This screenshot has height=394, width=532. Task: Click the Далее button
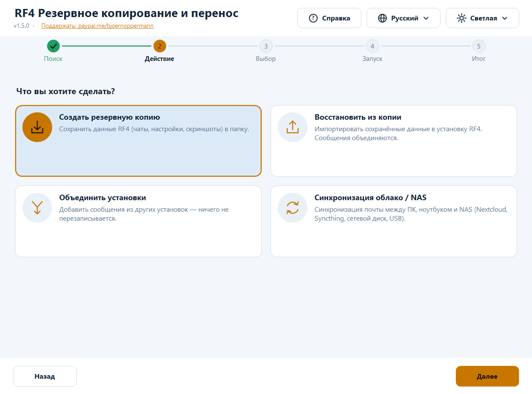(x=487, y=376)
